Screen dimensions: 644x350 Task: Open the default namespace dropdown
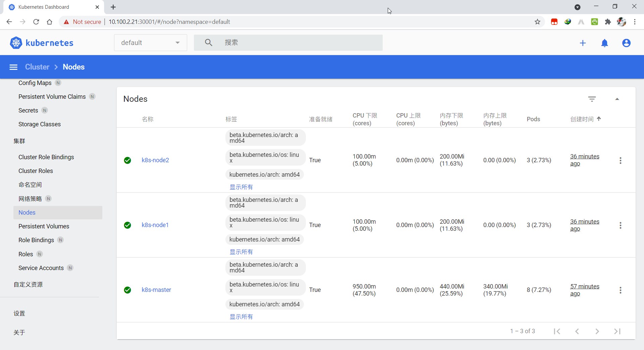[151, 43]
